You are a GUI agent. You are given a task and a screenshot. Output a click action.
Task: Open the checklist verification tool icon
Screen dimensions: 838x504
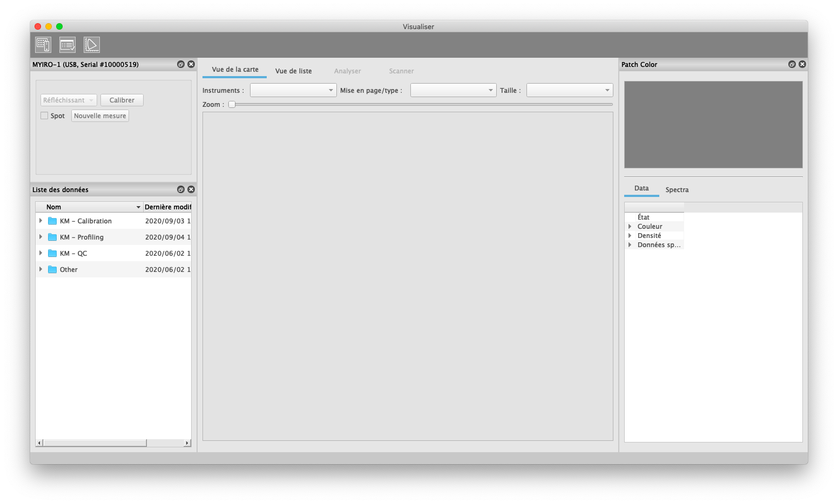[67, 45]
